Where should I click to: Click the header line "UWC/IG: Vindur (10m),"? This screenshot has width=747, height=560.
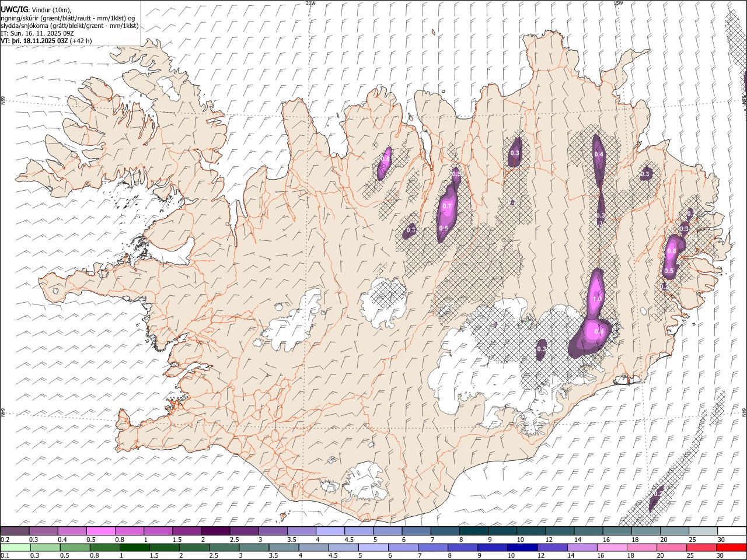click(36, 10)
